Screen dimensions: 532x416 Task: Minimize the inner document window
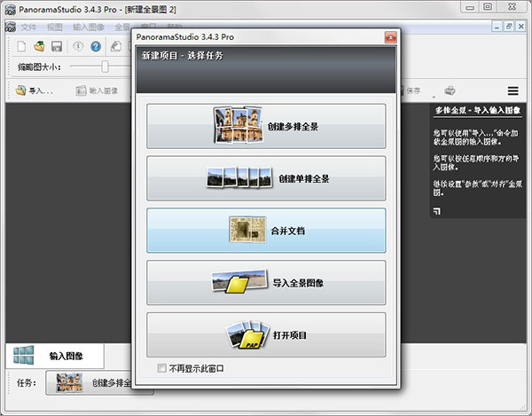point(497,27)
